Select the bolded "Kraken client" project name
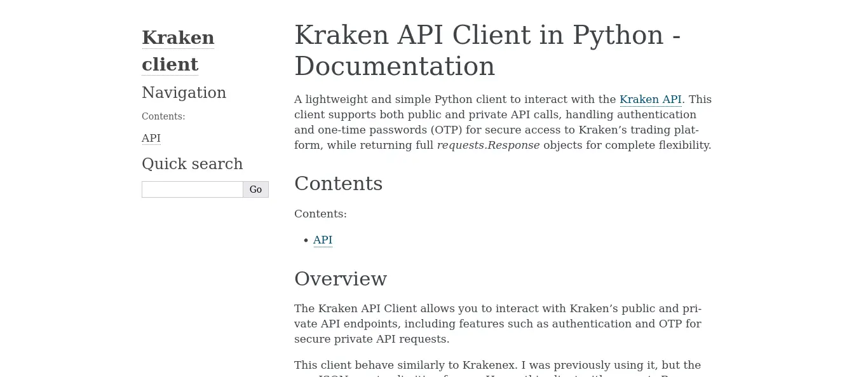The height and width of the screenshot is (377, 868). pos(178,51)
